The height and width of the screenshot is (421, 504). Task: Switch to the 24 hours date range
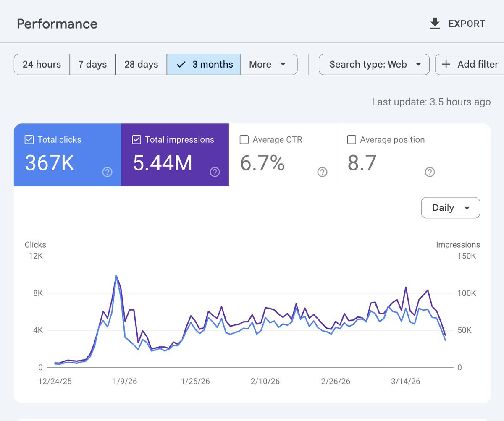pos(42,64)
